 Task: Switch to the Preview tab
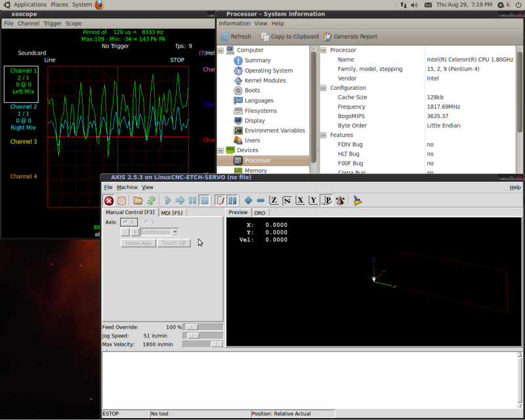click(238, 213)
